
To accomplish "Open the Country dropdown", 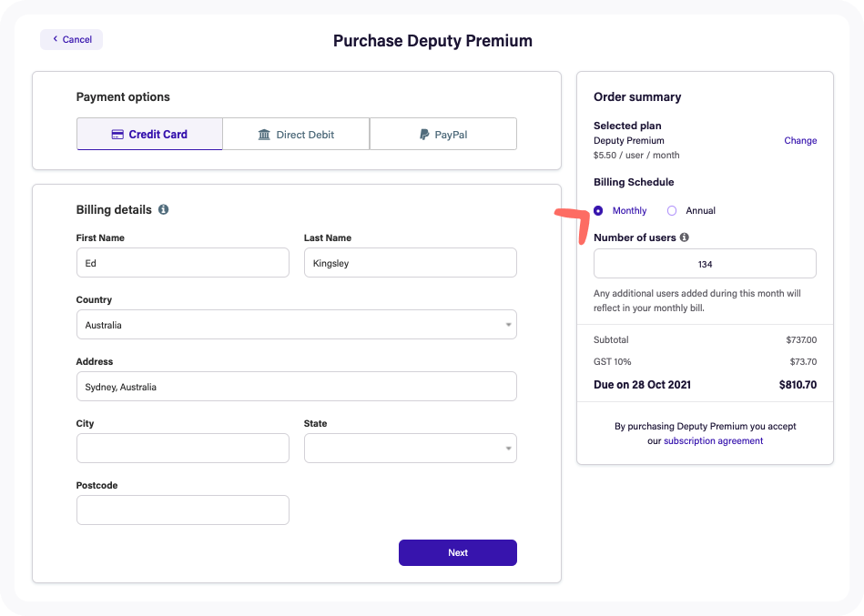I will 297,324.
